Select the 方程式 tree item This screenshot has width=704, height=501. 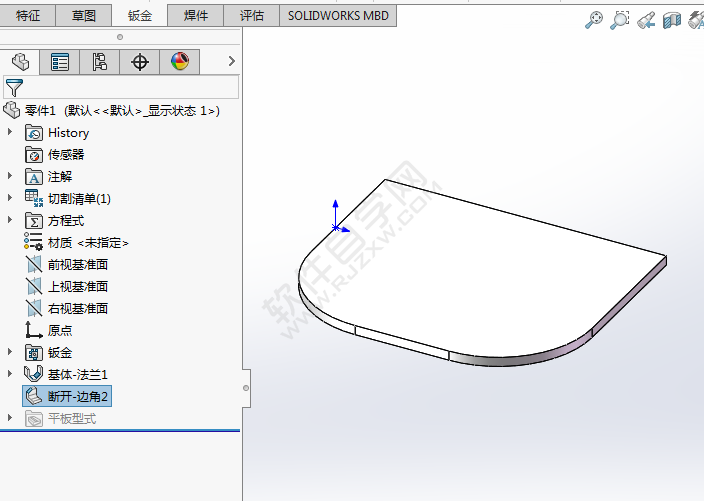coord(66,221)
